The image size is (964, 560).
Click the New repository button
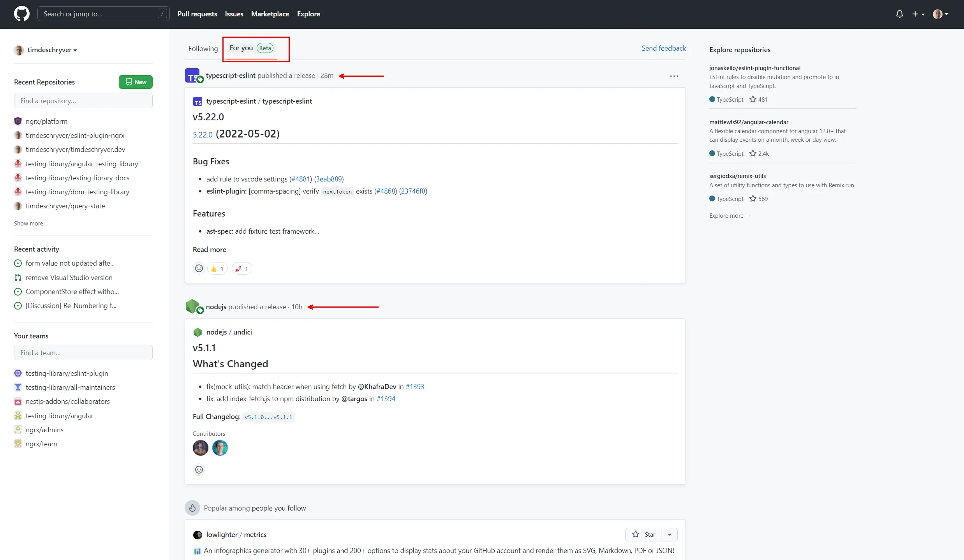pos(136,82)
